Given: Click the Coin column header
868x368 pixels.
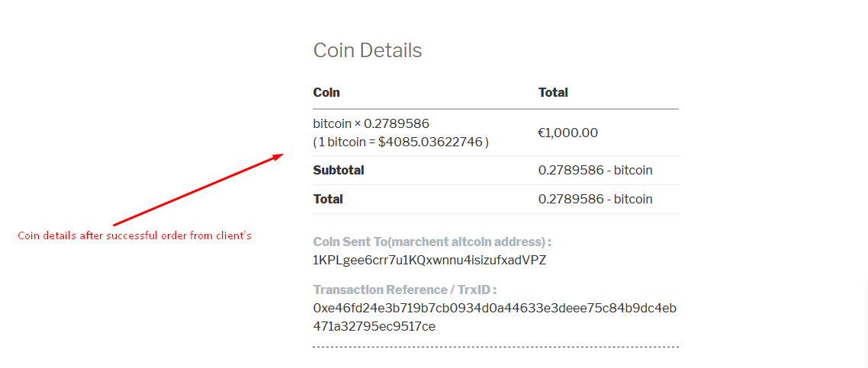Looking at the screenshot, I should [326, 92].
